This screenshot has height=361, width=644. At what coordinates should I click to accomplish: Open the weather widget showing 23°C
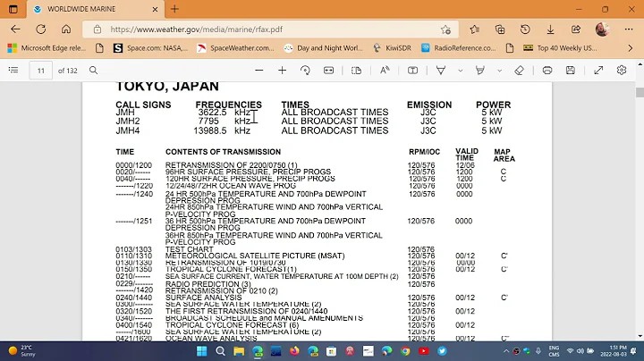point(22,351)
